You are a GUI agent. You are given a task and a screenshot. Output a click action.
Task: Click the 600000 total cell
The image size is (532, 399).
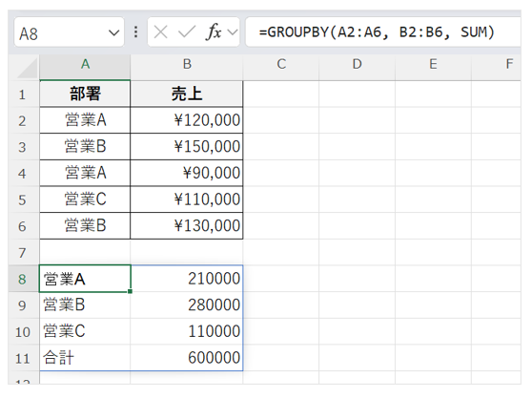coord(187,358)
